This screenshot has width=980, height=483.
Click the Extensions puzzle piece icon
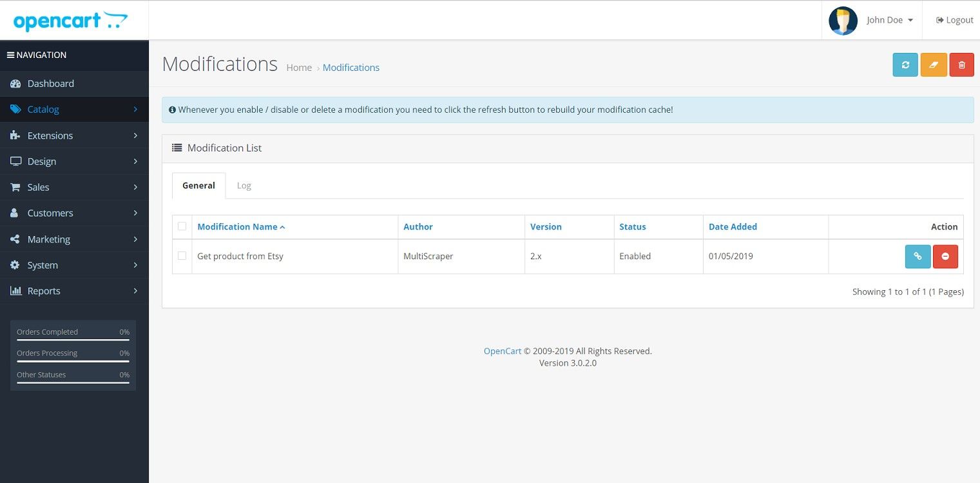(16, 135)
